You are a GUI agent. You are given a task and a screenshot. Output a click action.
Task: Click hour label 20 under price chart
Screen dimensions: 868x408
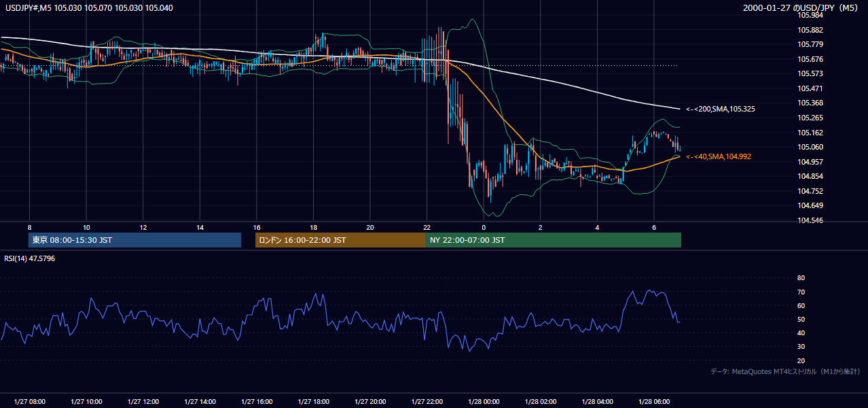pyautogui.click(x=370, y=227)
